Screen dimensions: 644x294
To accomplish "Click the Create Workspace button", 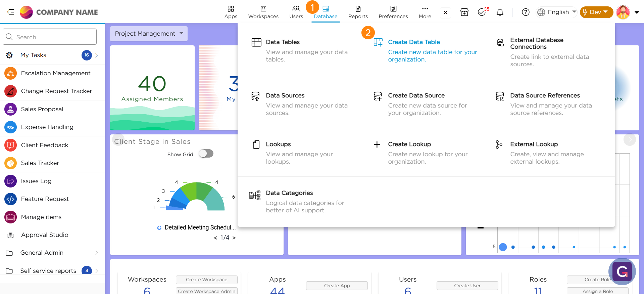I will [206, 280].
